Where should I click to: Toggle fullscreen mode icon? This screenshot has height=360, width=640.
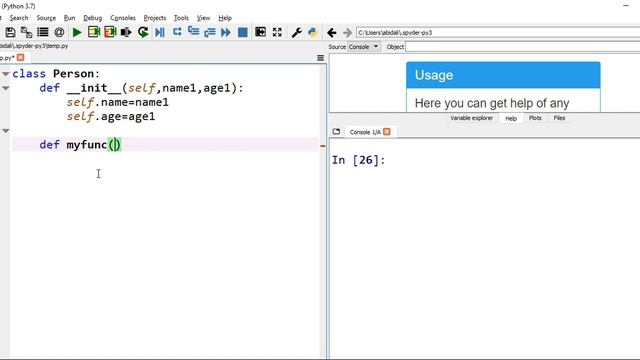(x=277, y=32)
